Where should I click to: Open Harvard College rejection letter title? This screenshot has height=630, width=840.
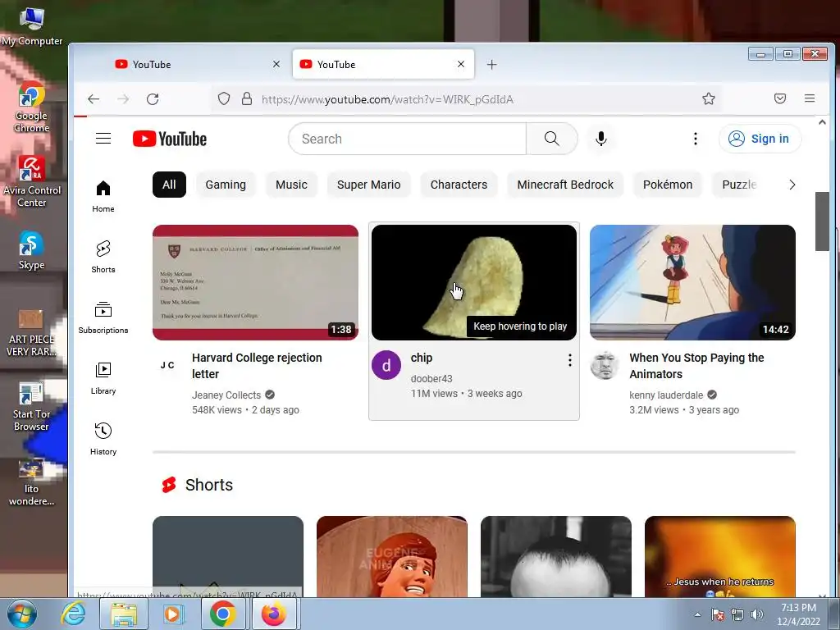[x=257, y=366]
